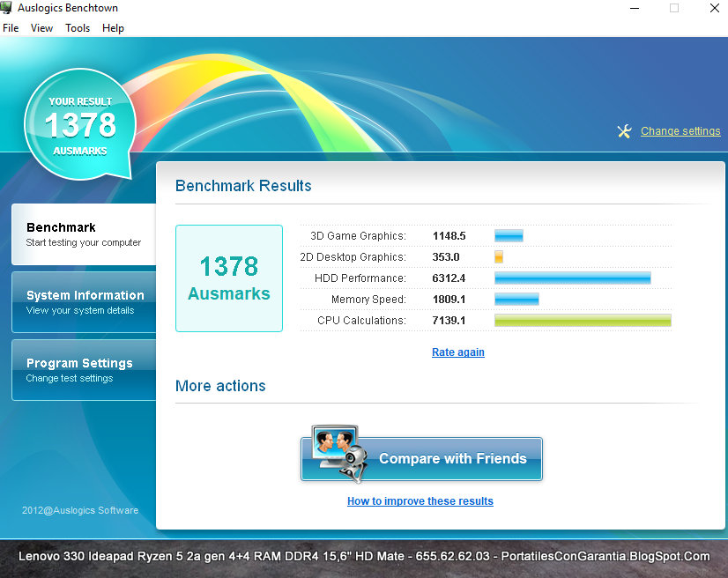Click the CPU Calculations value 7139.1
The width and height of the screenshot is (728, 578).
pyautogui.click(x=449, y=321)
